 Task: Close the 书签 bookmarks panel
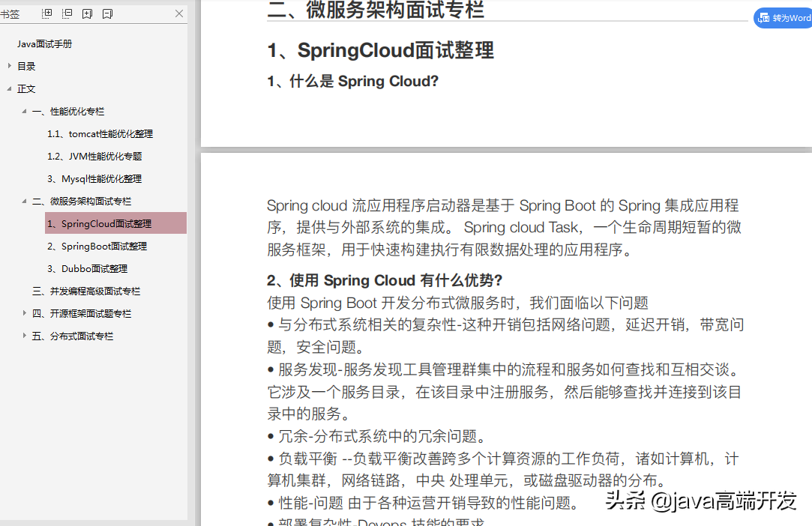pyautogui.click(x=179, y=13)
